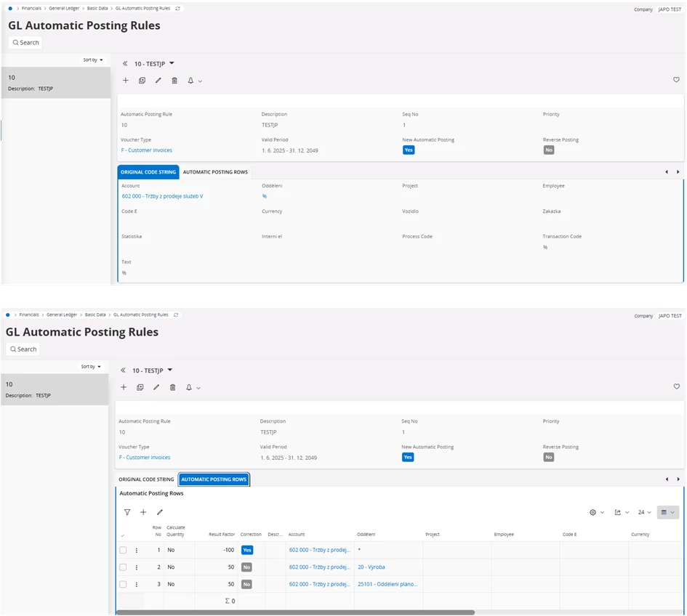Tick the checkbox for posting row 2
This screenshot has width=687, height=616.
pyautogui.click(x=123, y=567)
